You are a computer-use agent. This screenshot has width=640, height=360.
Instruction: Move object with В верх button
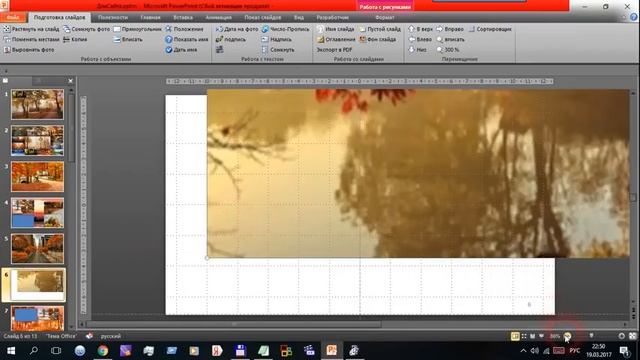tap(421, 29)
